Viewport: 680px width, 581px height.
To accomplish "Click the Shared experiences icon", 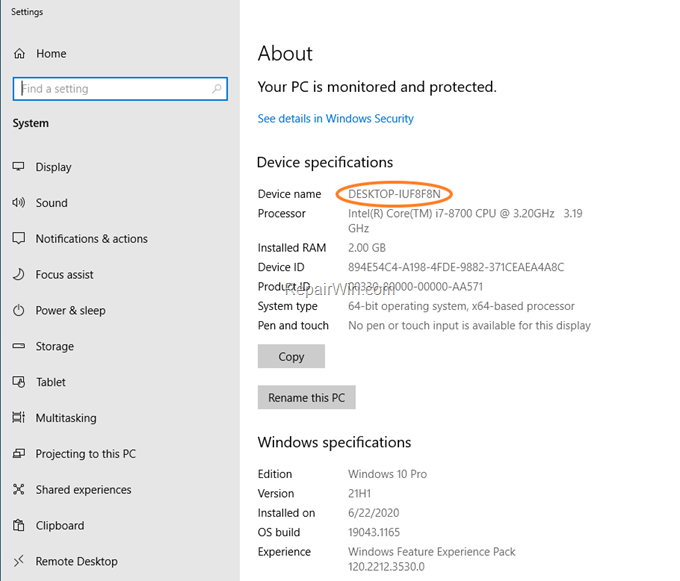I will tap(19, 489).
